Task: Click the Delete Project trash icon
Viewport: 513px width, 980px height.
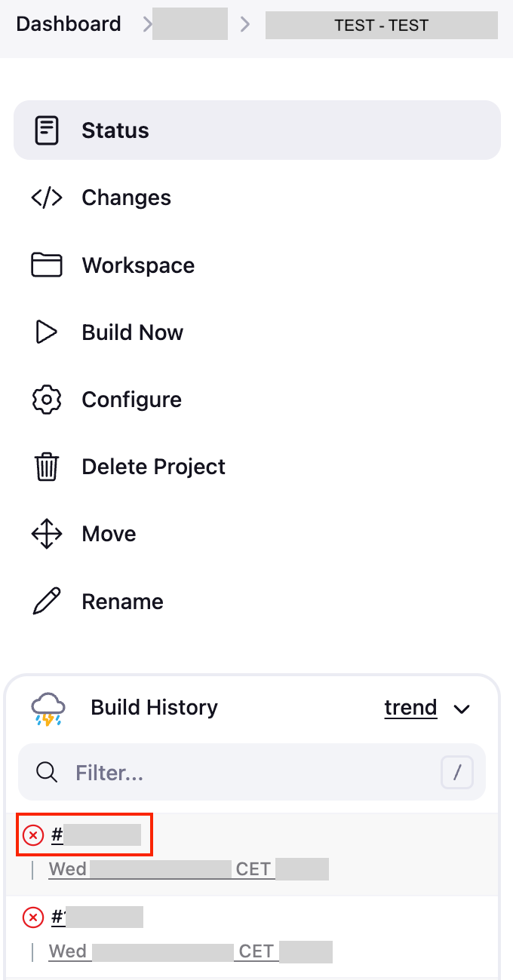Action: (x=47, y=467)
